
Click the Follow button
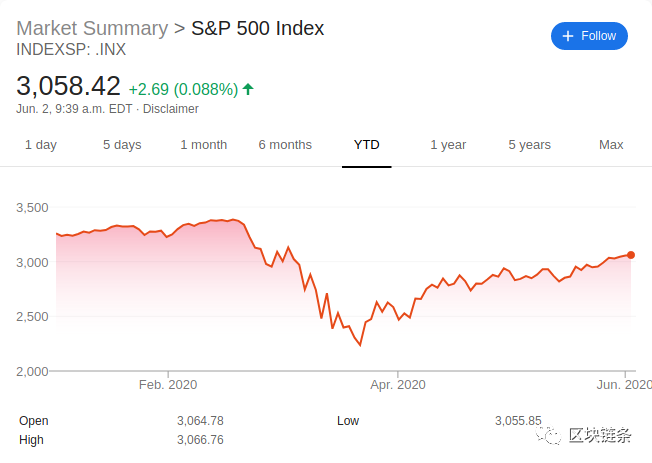point(589,36)
